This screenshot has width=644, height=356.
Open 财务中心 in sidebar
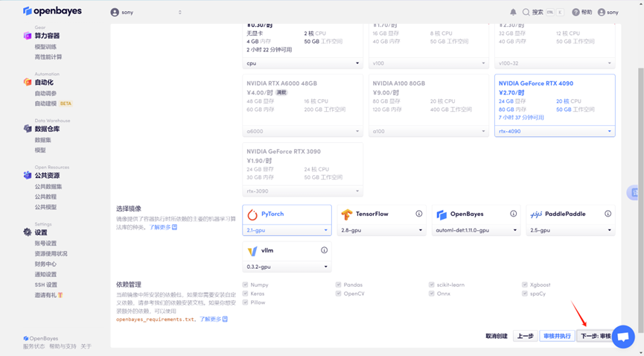(x=45, y=264)
